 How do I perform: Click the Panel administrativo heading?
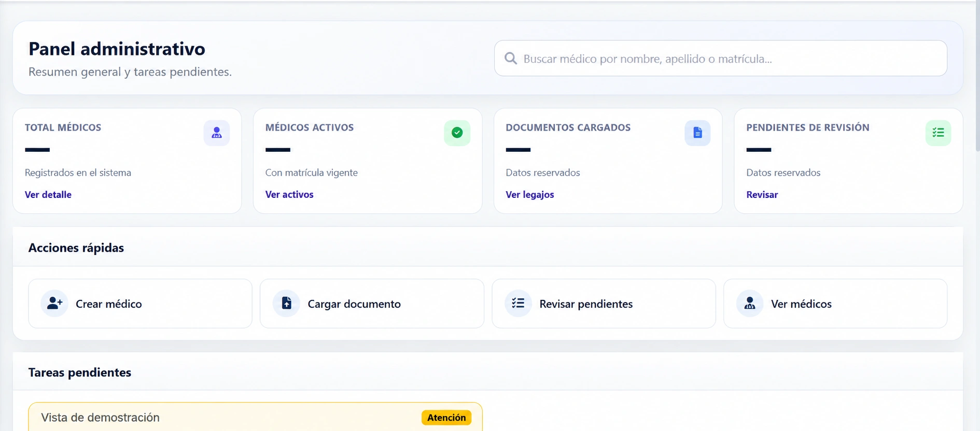(117, 49)
